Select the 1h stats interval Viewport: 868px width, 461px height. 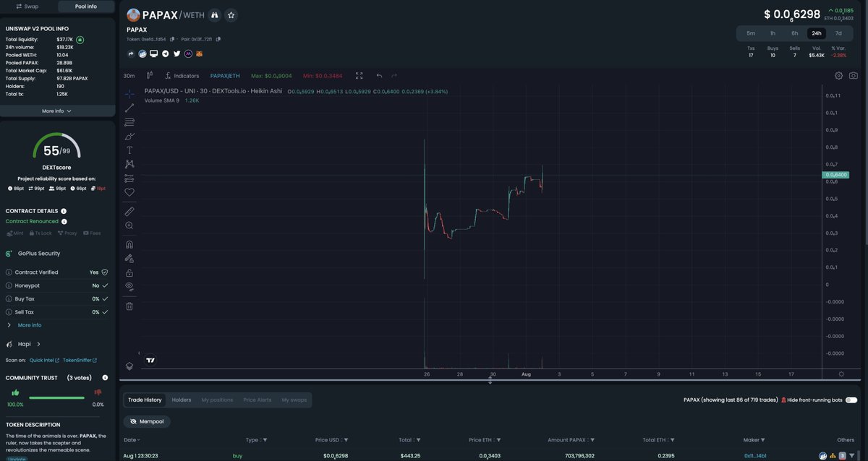[x=773, y=33]
